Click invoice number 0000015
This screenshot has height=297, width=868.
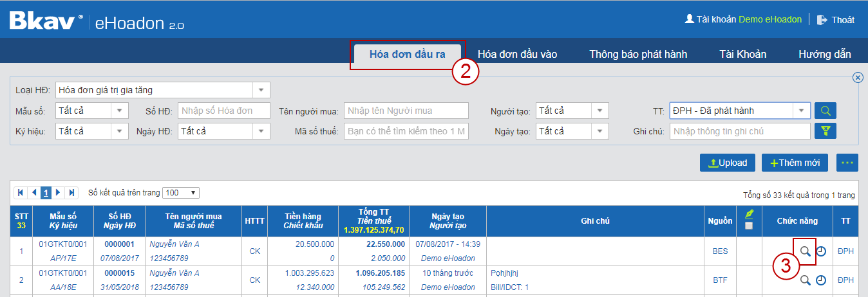[119, 273]
